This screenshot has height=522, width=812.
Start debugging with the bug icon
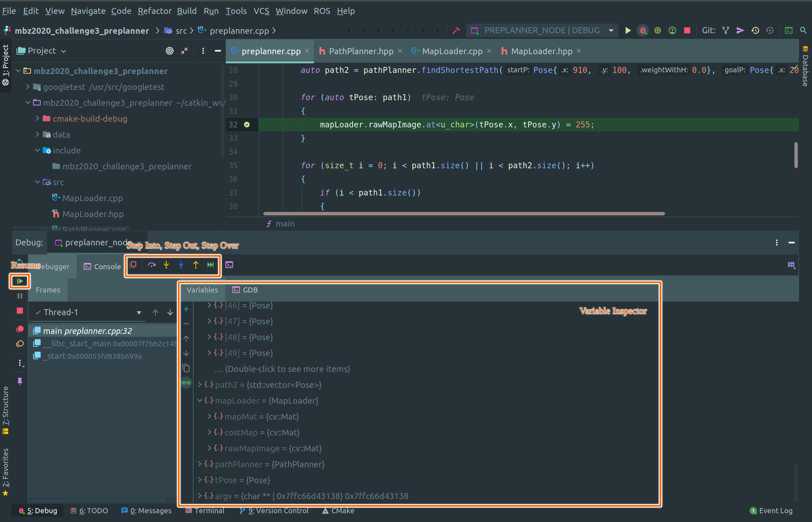(x=643, y=30)
